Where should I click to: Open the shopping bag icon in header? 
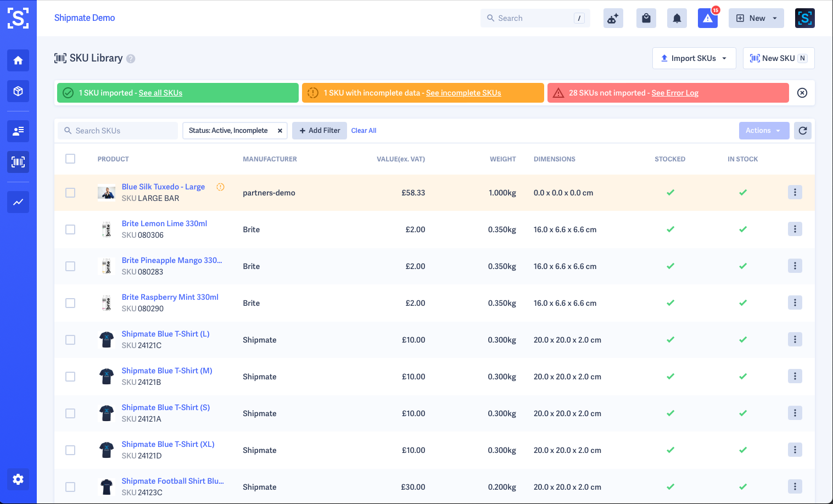(646, 18)
